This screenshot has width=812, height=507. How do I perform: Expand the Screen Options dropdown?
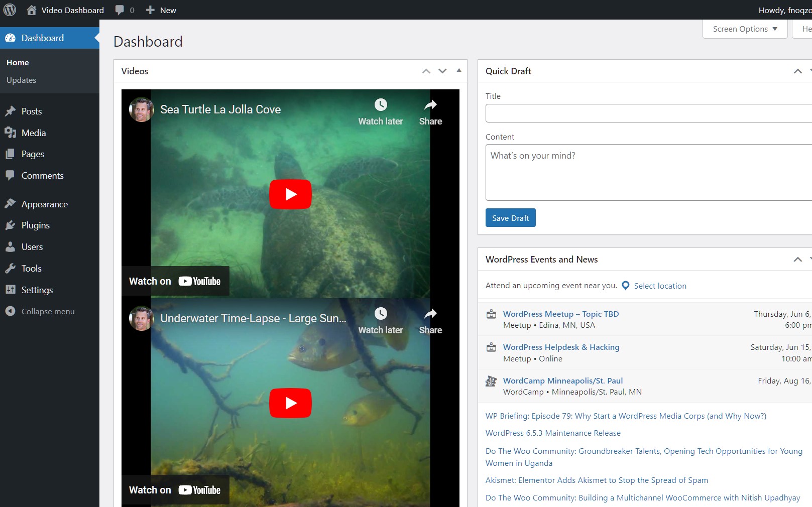pyautogui.click(x=745, y=29)
